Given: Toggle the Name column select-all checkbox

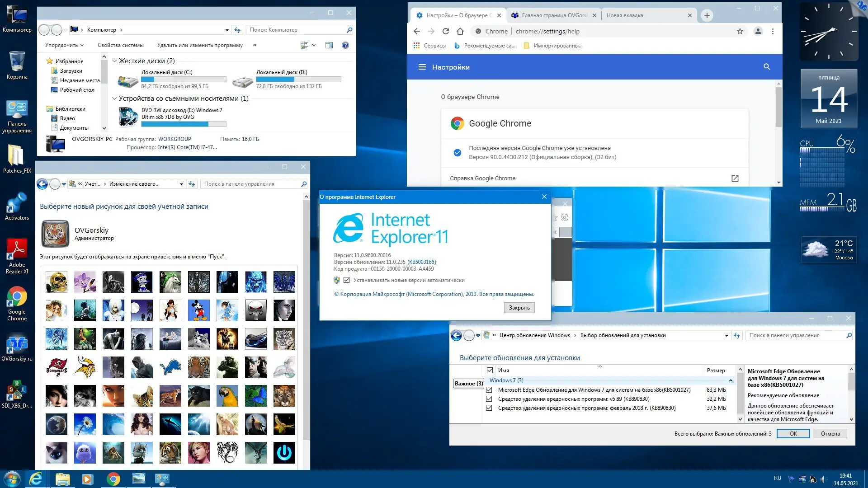Looking at the screenshot, I should click(x=490, y=370).
